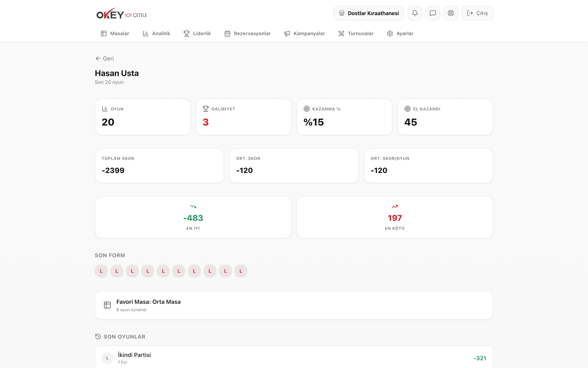
Task: Click the Kampanyalar megaphone icon
Action: (x=287, y=34)
